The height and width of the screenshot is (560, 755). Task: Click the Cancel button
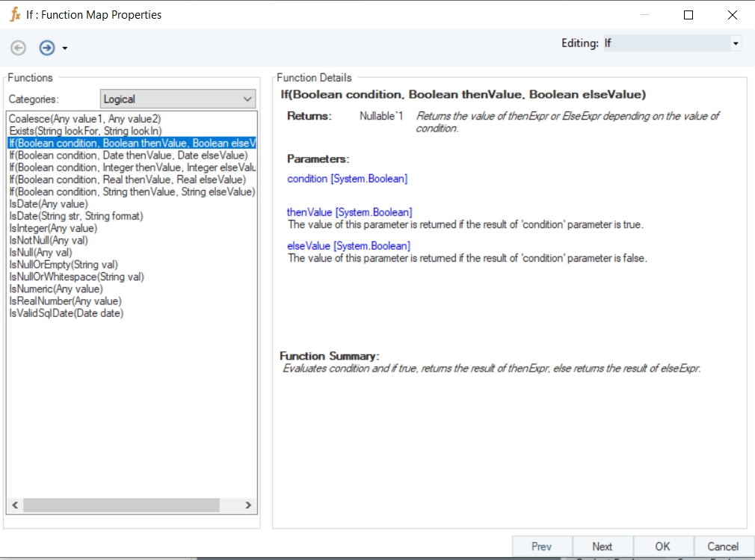(723, 547)
